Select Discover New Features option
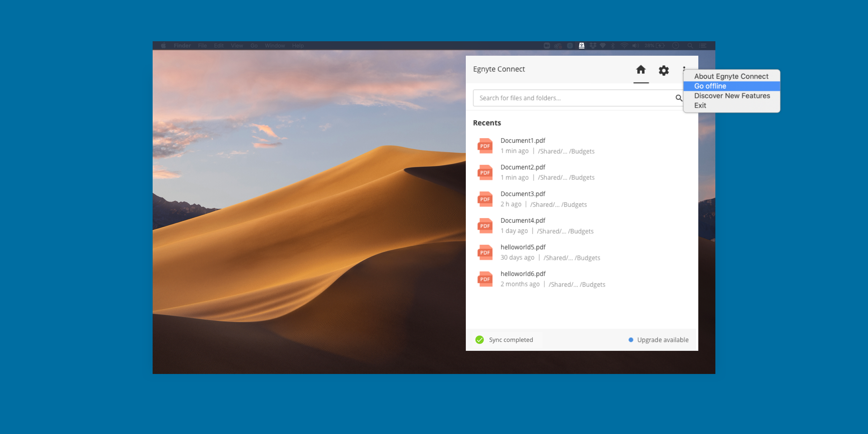The width and height of the screenshot is (868, 434). [x=732, y=96]
